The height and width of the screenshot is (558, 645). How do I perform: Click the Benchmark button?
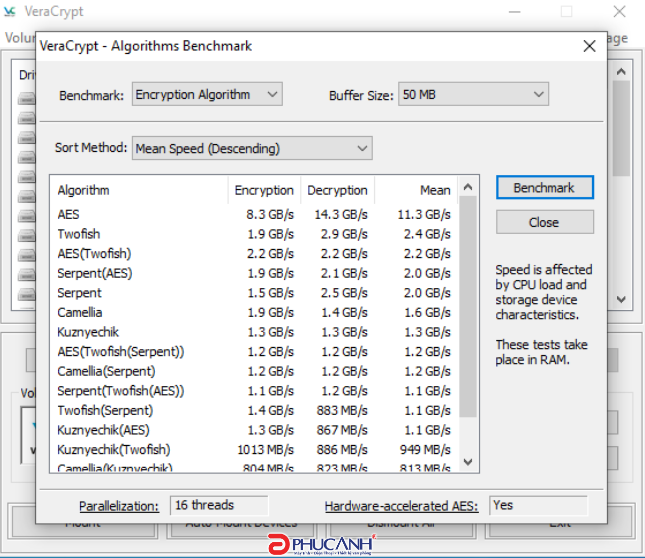point(545,188)
